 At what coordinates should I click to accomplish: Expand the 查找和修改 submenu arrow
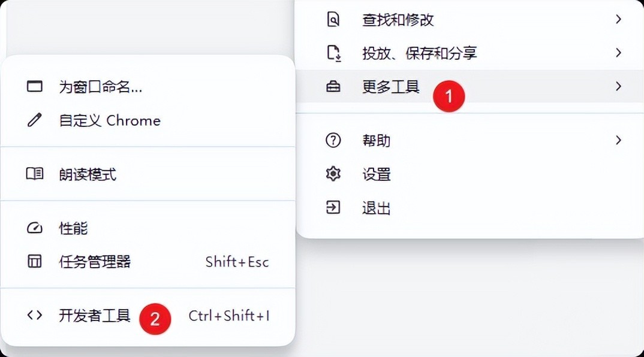click(618, 20)
